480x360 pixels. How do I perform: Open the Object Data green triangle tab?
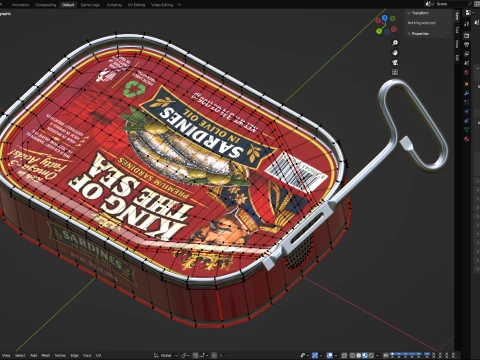(467, 129)
